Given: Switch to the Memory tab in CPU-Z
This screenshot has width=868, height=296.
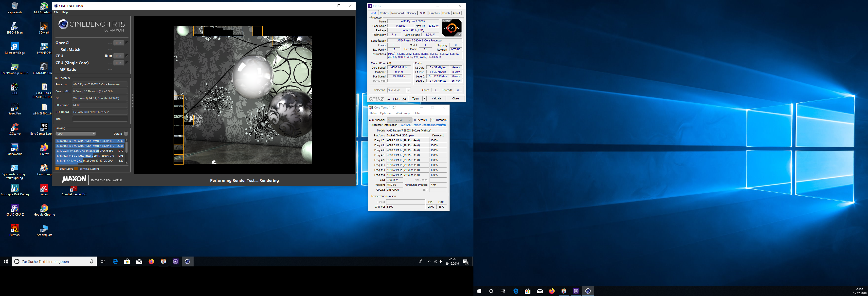Looking at the screenshot, I should [411, 13].
